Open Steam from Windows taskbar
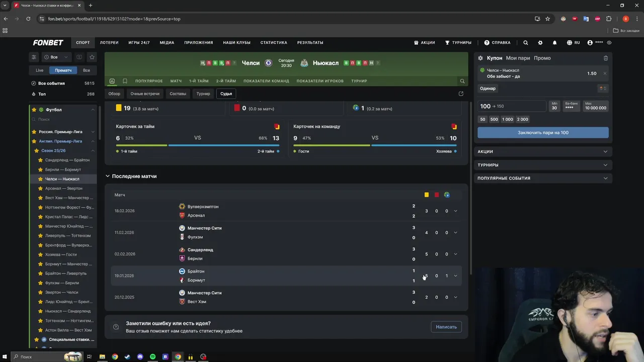 127,357
